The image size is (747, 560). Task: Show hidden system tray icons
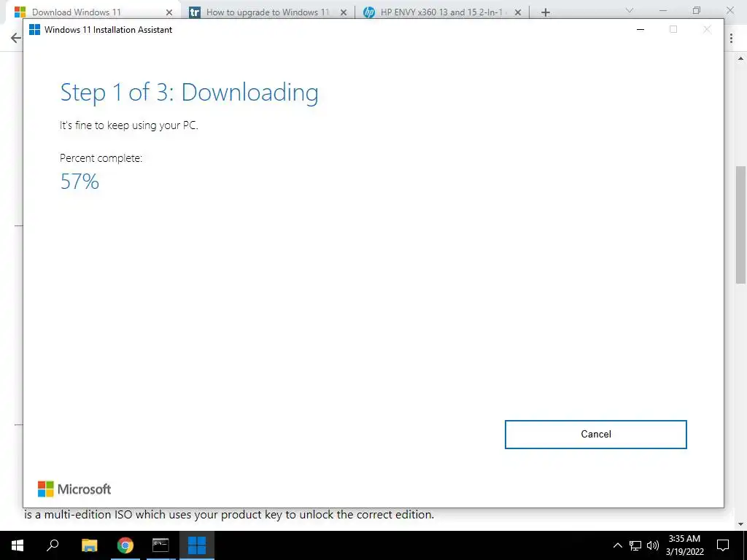[617, 545]
